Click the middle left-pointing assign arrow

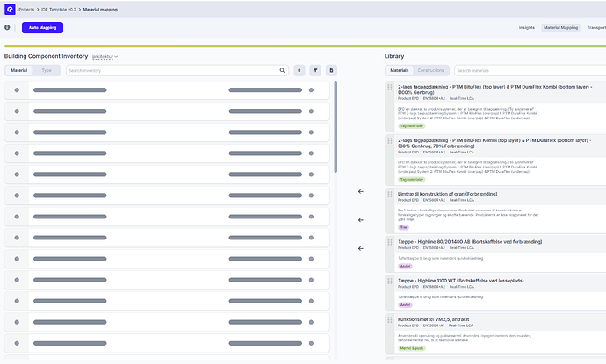coord(361,220)
